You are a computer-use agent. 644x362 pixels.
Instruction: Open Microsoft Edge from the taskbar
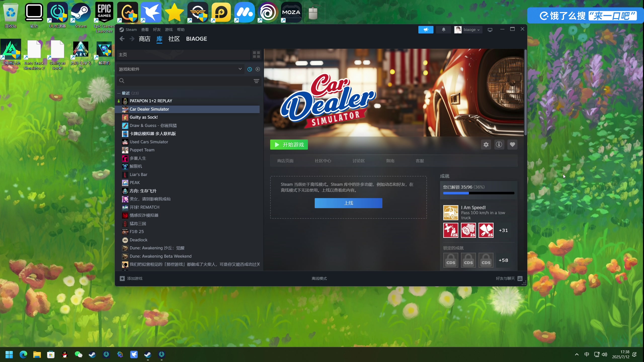click(23, 354)
